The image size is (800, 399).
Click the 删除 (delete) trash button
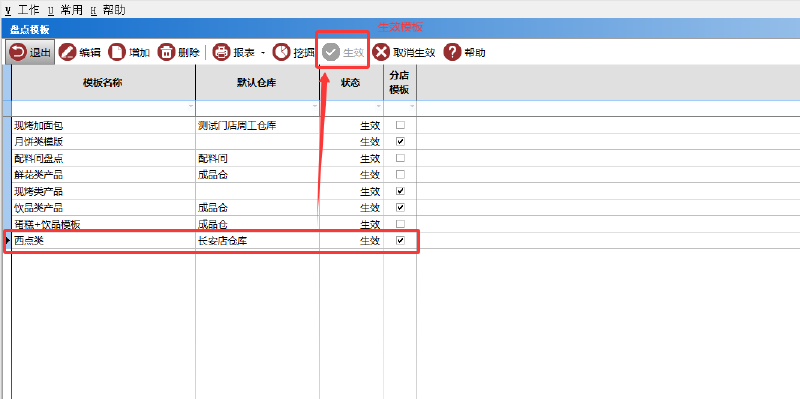tap(179, 52)
